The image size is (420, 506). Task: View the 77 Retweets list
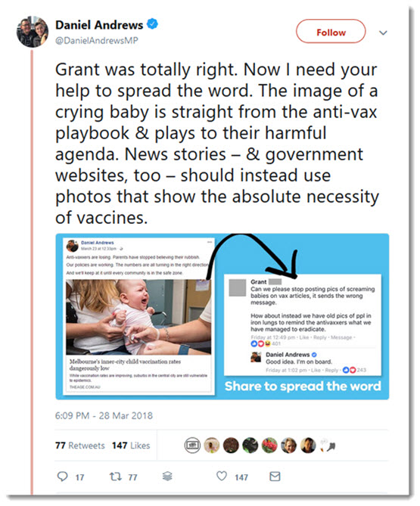(x=80, y=445)
